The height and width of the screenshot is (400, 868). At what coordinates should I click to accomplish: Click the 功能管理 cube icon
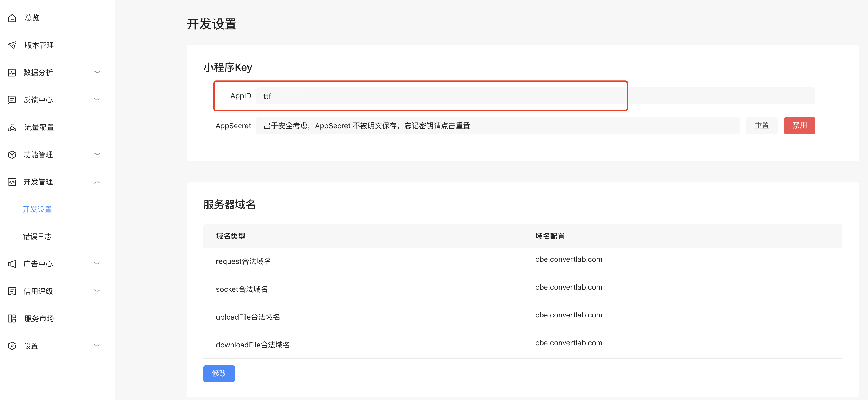coord(12,154)
